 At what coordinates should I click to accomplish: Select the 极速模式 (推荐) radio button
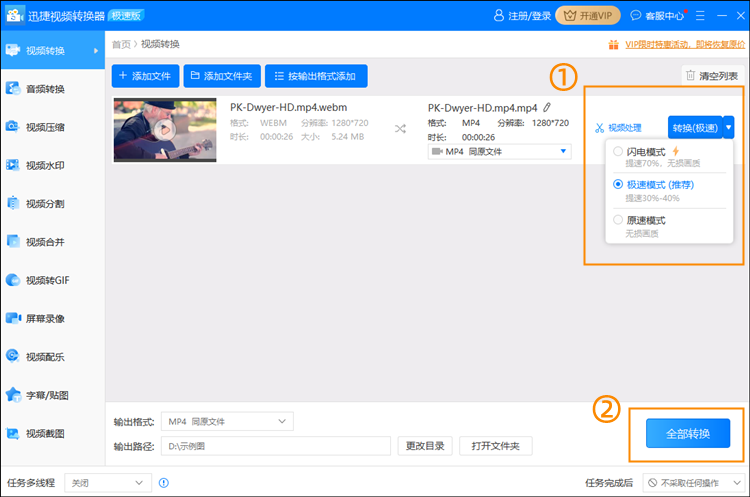pos(618,184)
